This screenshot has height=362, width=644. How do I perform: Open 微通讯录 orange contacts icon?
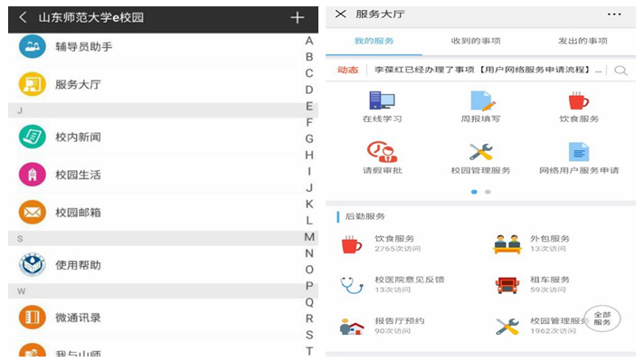[32, 318]
